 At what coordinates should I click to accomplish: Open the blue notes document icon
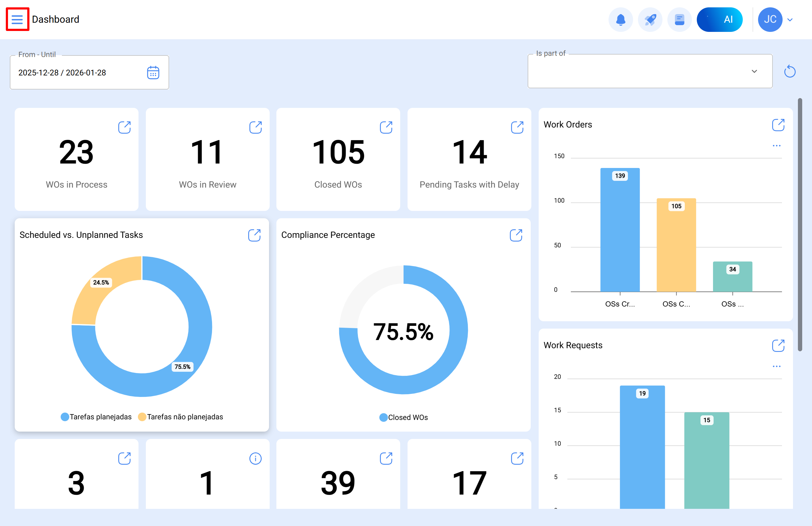pos(679,19)
